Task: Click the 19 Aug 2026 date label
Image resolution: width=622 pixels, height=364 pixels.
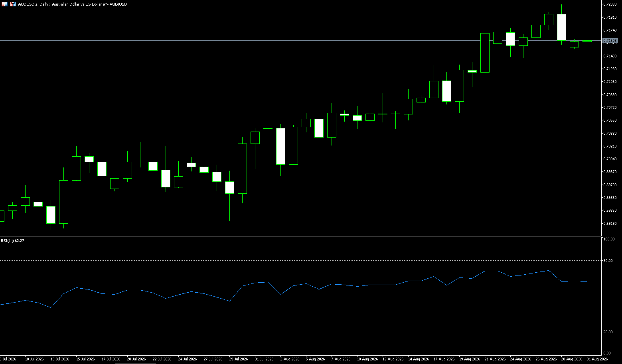Action: [x=469, y=359]
